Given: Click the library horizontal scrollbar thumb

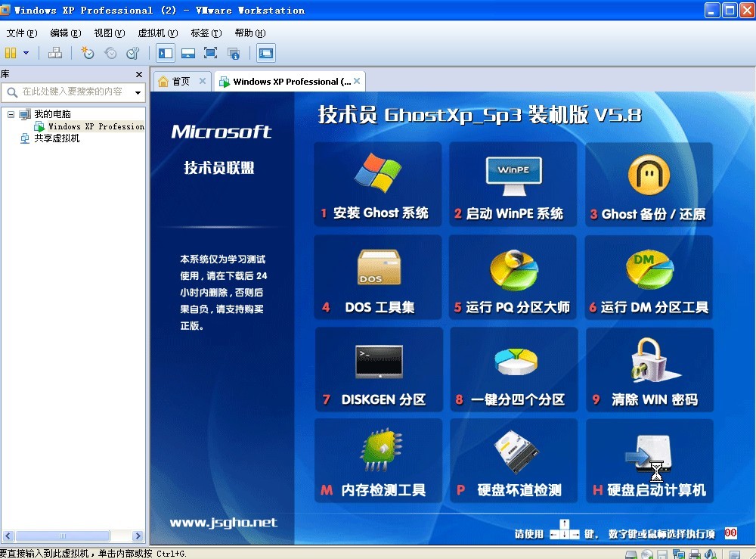Looking at the screenshot, I should pyautogui.click(x=62, y=536).
